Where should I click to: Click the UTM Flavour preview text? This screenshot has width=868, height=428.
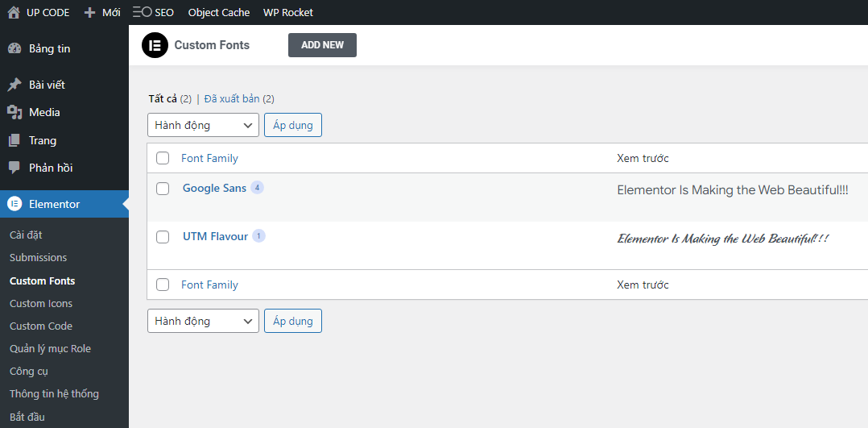tap(723, 239)
